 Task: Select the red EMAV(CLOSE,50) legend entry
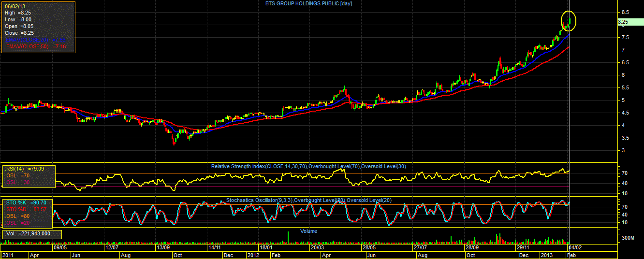35,46
